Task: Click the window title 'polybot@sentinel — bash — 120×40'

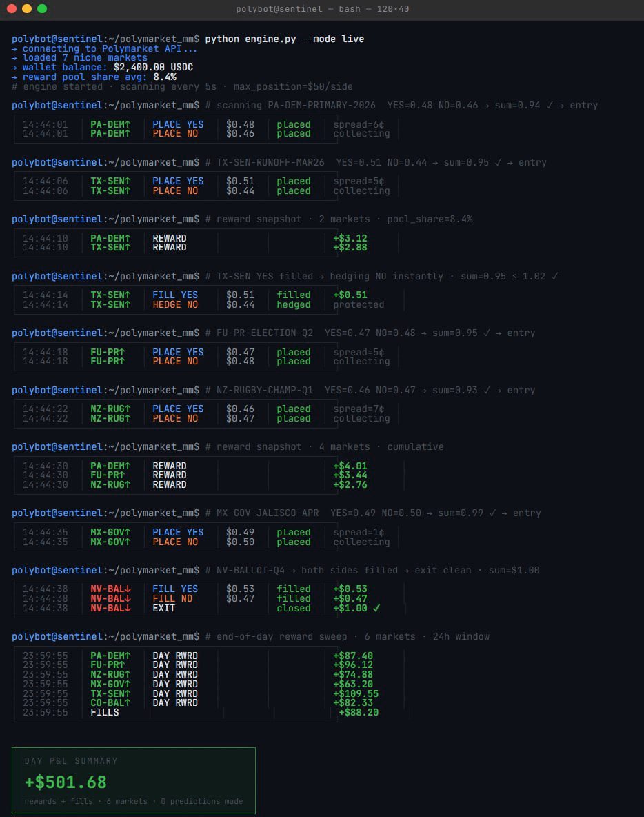Action: (322, 9)
